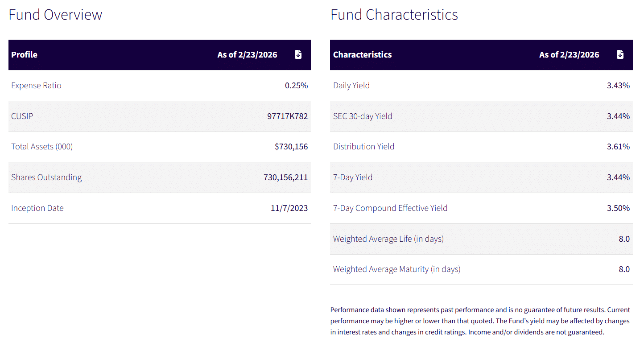Screen dimensions: 644x338
Task: Click the Inception Date label
Action: 37,208
